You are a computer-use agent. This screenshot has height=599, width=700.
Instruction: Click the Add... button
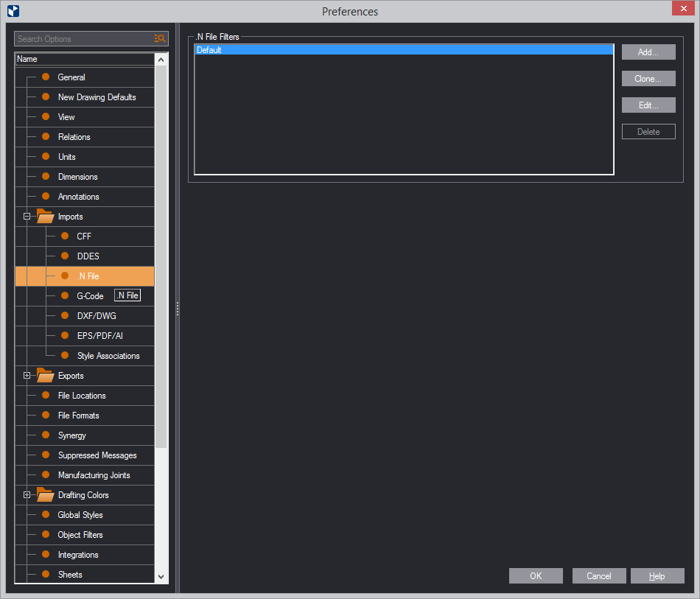point(648,52)
